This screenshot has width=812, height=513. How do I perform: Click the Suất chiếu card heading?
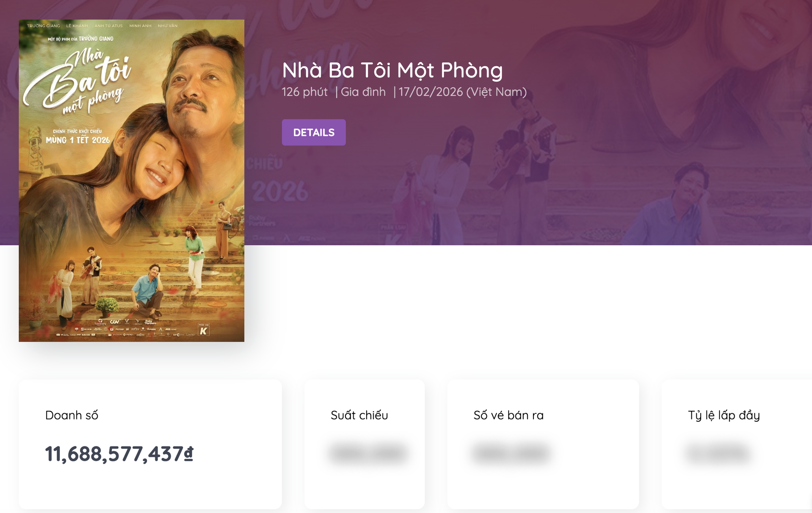tap(359, 415)
